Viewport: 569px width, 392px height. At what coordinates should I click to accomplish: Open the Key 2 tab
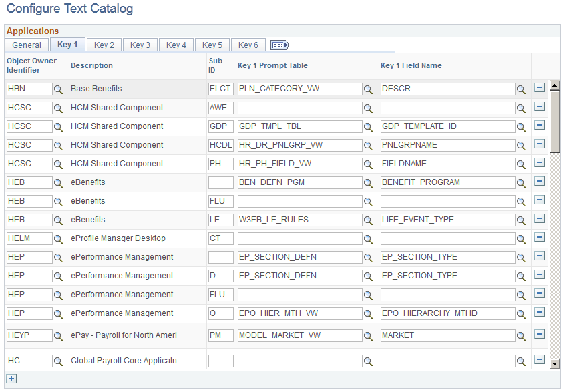(104, 45)
